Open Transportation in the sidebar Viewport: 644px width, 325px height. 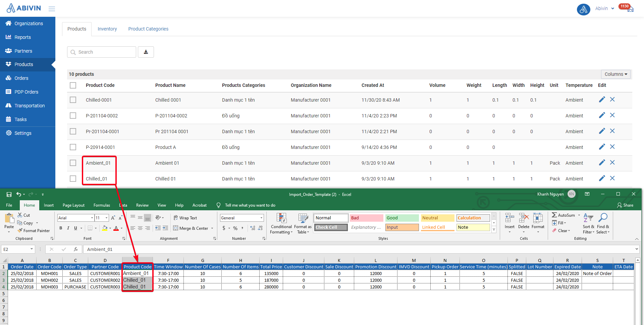[28, 106]
